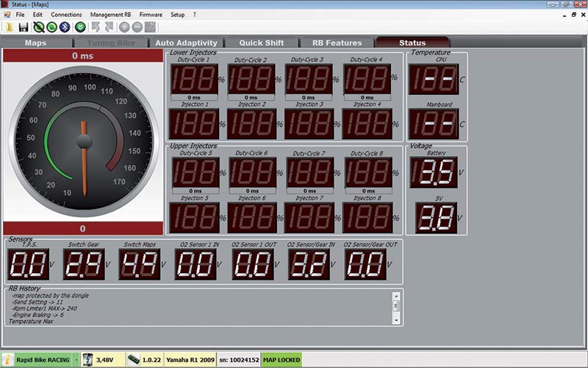This screenshot has height=368, width=588.
Task: Click the open folder icon in toolbar
Action: [8, 27]
